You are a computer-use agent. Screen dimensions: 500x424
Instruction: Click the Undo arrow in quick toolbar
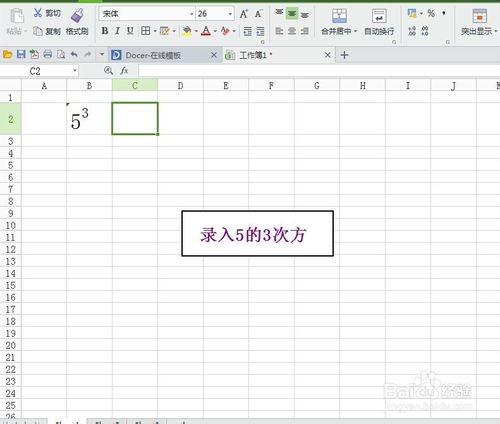pos(74,54)
